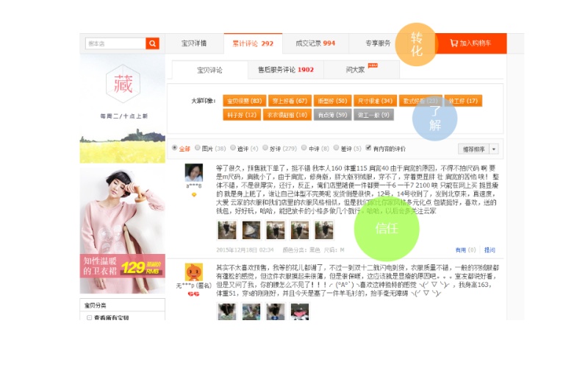
Task: Click the first reviewer's avatar photo
Action: point(194,173)
